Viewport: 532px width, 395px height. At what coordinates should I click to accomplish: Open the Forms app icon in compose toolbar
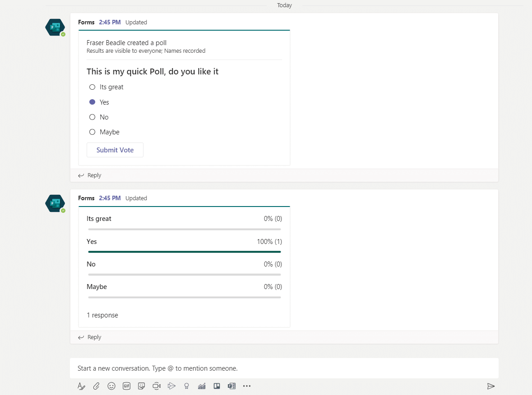coord(232,386)
